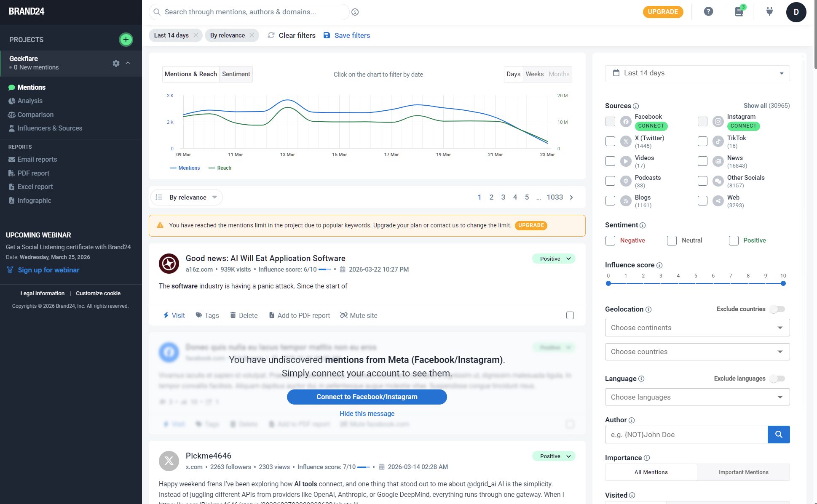Click search info icon beside search bar
This screenshot has width=817, height=504.
pyautogui.click(x=355, y=12)
